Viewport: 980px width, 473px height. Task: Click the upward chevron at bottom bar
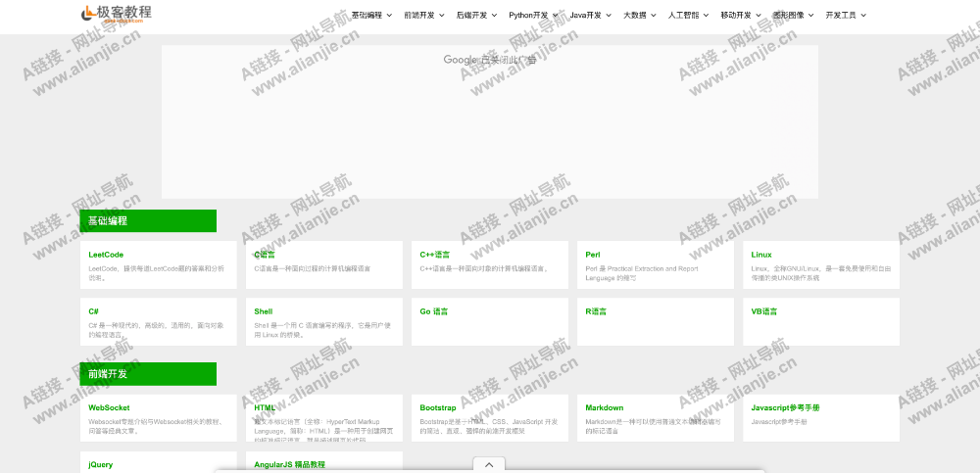[489, 464]
